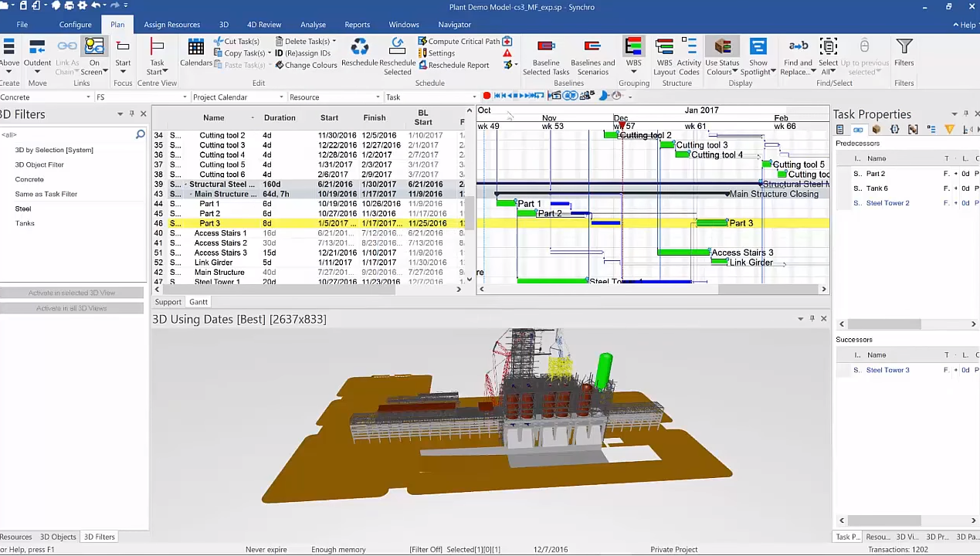Open schedule Settings

(x=436, y=53)
